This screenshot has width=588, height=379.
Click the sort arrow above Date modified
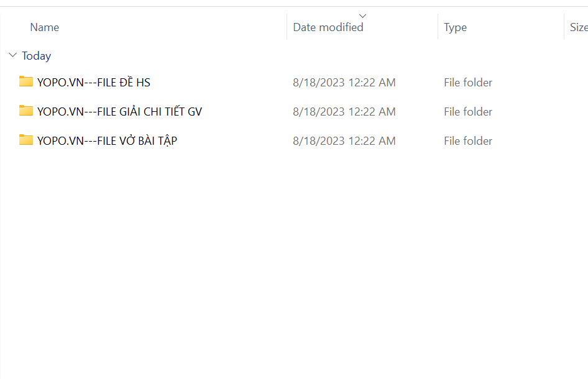pyautogui.click(x=363, y=16)
